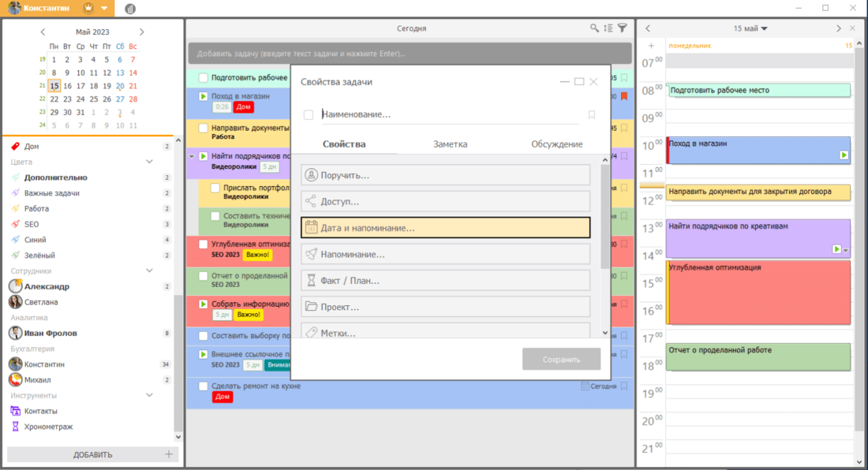Viewport: 868px width, 470px height.
Task: Start timer on Поход в магазин task
Action: click(x=203, y=96)
